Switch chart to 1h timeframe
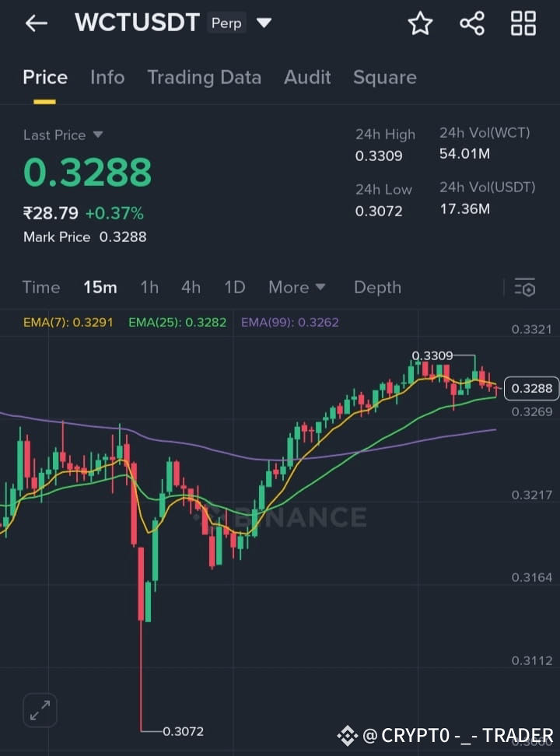The image size is (560, 756). click(149, 287)
